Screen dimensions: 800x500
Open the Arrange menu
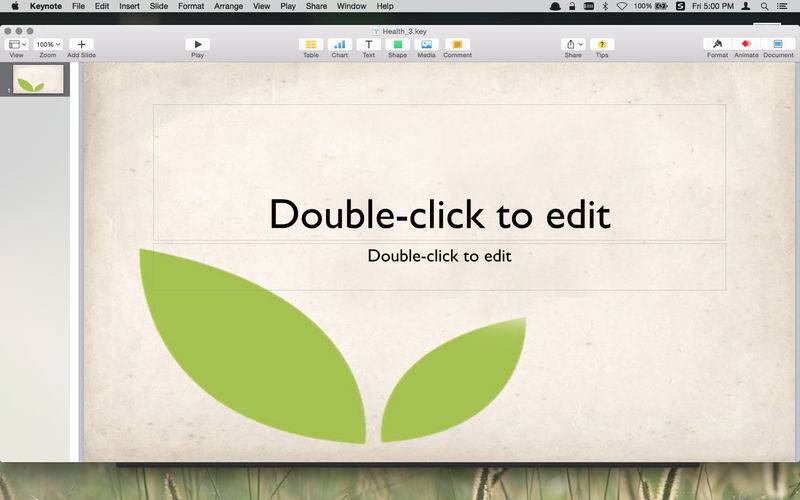[228, 6]
